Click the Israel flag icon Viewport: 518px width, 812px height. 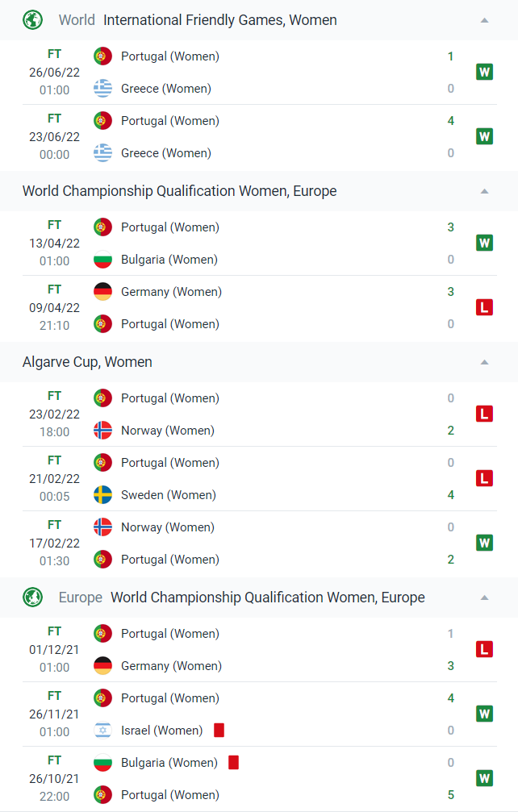click(x=102, y=730)
